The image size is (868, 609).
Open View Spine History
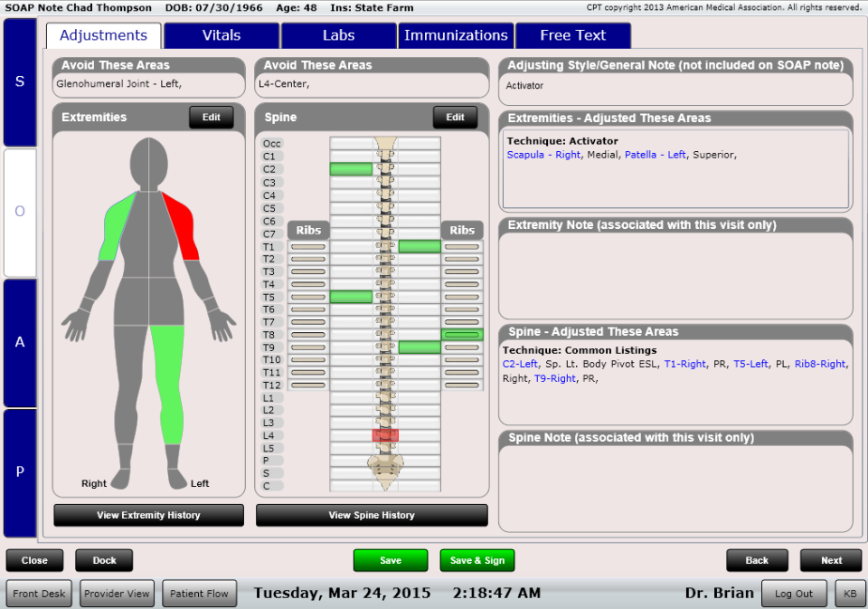[x=372, y=515]
